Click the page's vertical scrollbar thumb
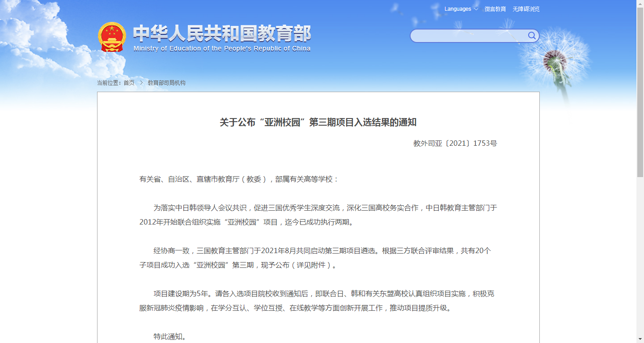The width and height of the screenshot is (644, 343). point(640,93)
